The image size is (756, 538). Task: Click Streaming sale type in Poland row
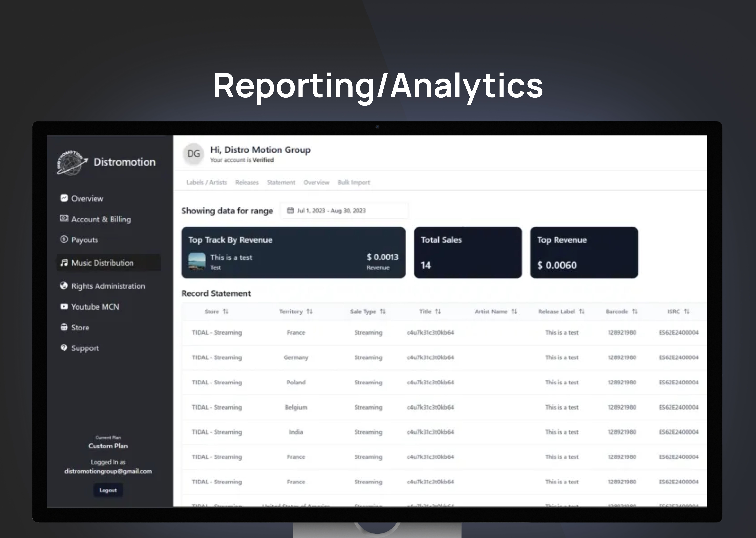coord(368,382)
